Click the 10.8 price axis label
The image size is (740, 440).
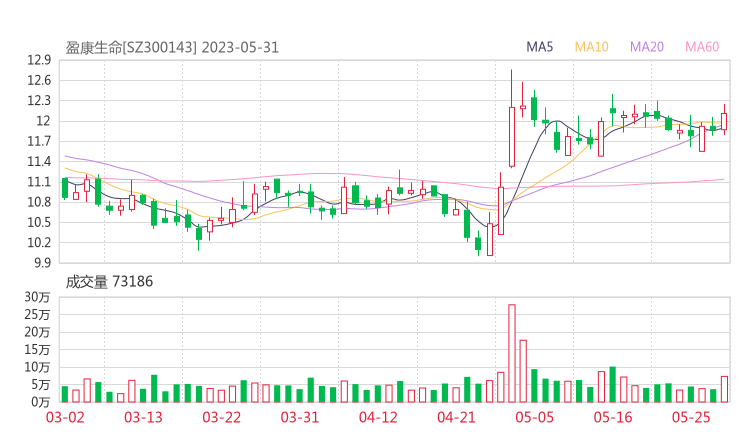tap(39, 202)
